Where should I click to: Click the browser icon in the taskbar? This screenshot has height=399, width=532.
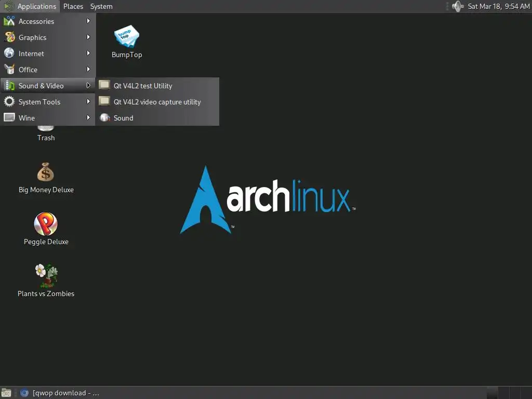24,393
